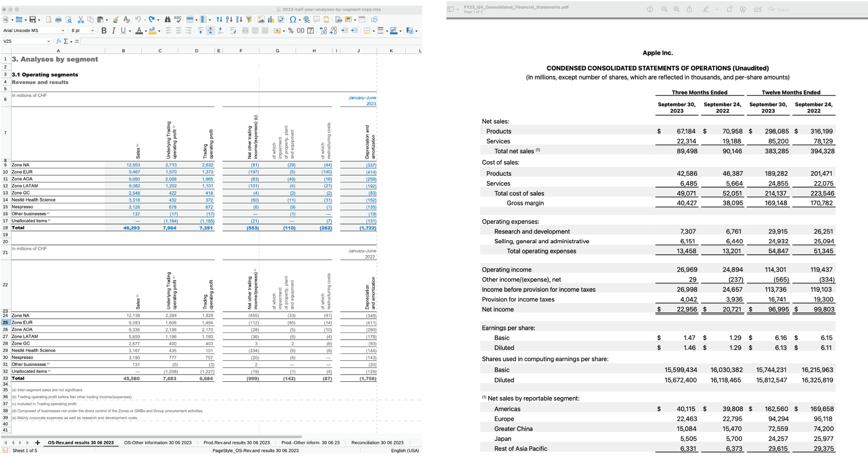Screen dimensions: 868x457
Task: Click Export as PDF icon in spreadsheet toolbar
Action: [x=49, y=19]
